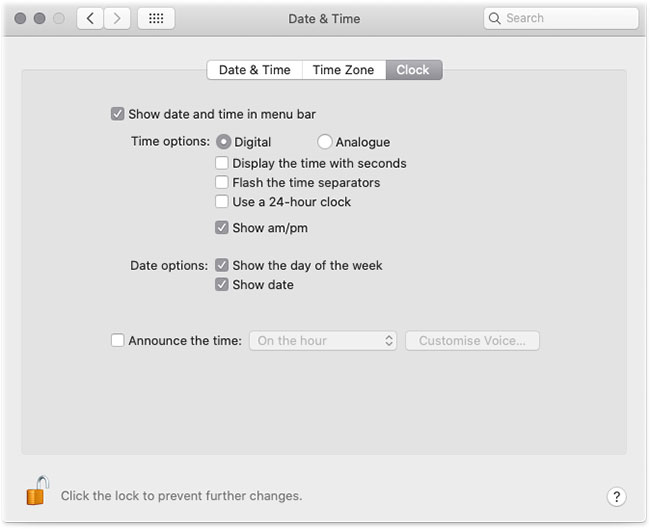Click into the Search field

click(x=561, y=18)
